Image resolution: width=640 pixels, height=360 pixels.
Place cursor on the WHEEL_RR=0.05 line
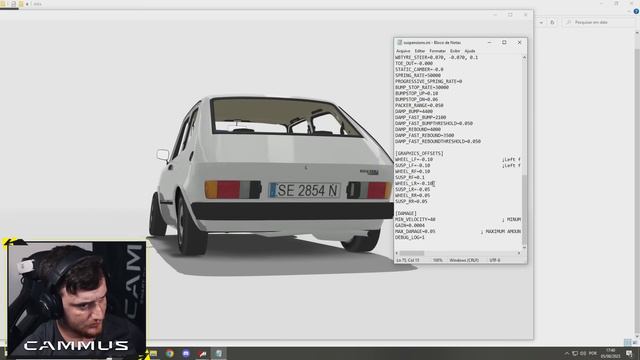tap(412, 196)
